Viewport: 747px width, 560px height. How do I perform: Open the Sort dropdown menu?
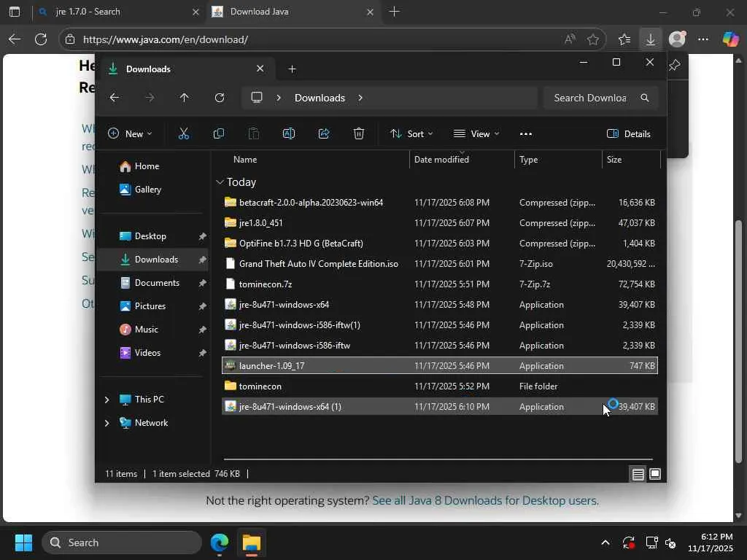point(411,133)
